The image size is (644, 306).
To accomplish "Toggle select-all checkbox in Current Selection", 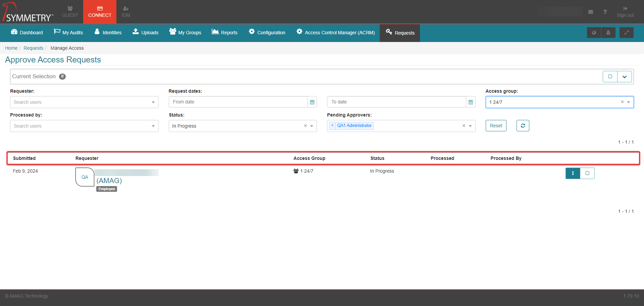I will [x=610, y=77].
